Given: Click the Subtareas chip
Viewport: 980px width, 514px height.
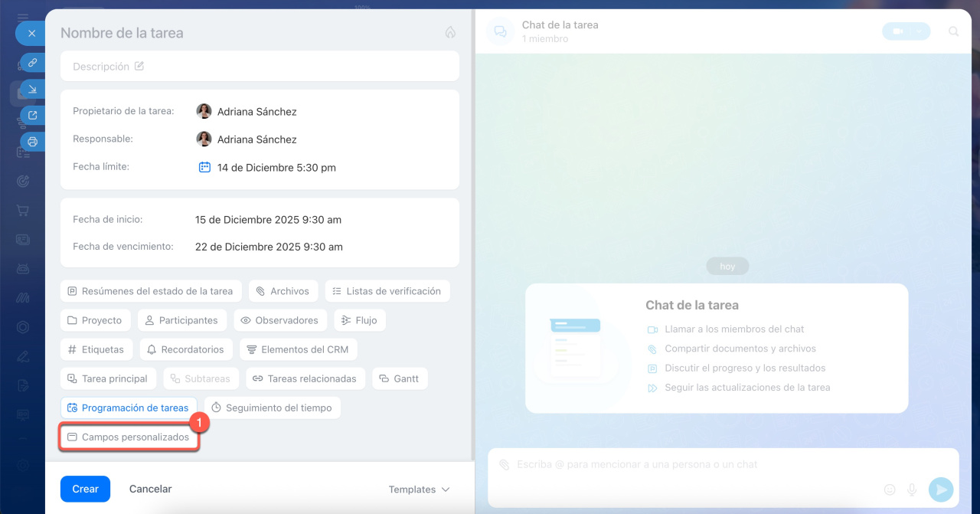Looking at the screenshot, I should (x=201, y=378).
